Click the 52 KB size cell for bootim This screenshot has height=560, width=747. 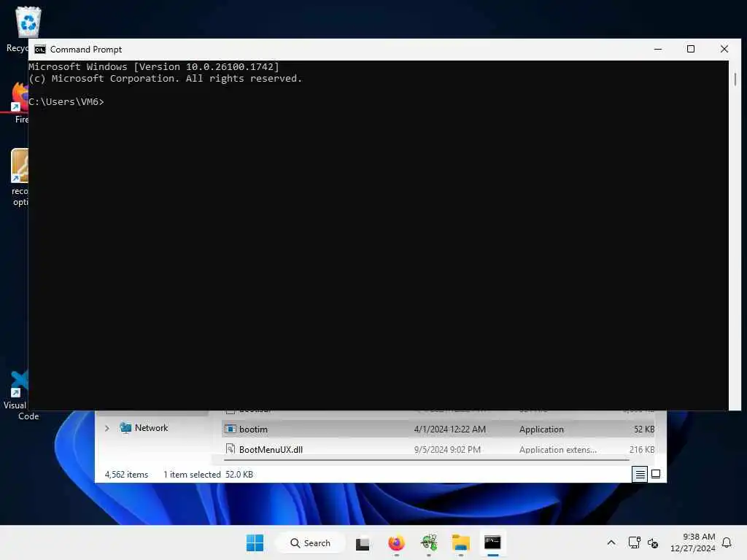tap(644, 429)
